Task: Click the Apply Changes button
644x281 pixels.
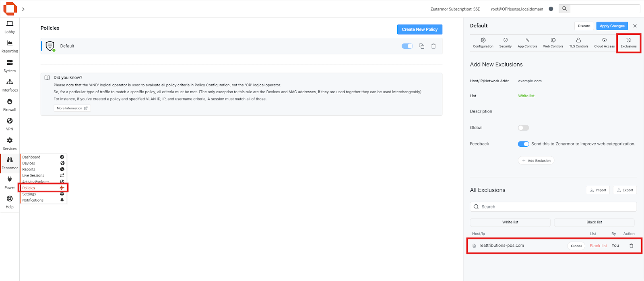Action: point(612,26)
